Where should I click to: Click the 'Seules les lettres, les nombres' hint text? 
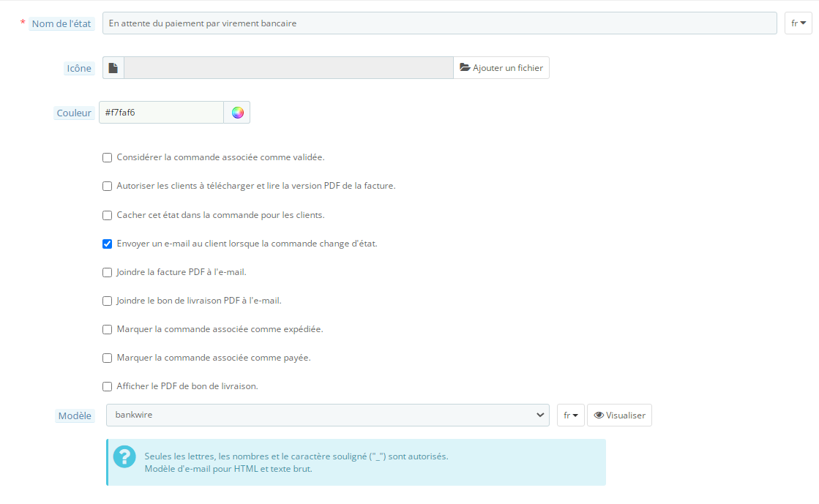click(x=296, y=456)
